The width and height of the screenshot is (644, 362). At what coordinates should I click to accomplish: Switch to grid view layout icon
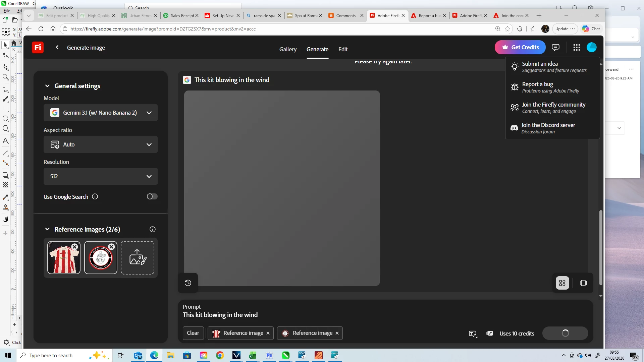click(x=562, y=283)
